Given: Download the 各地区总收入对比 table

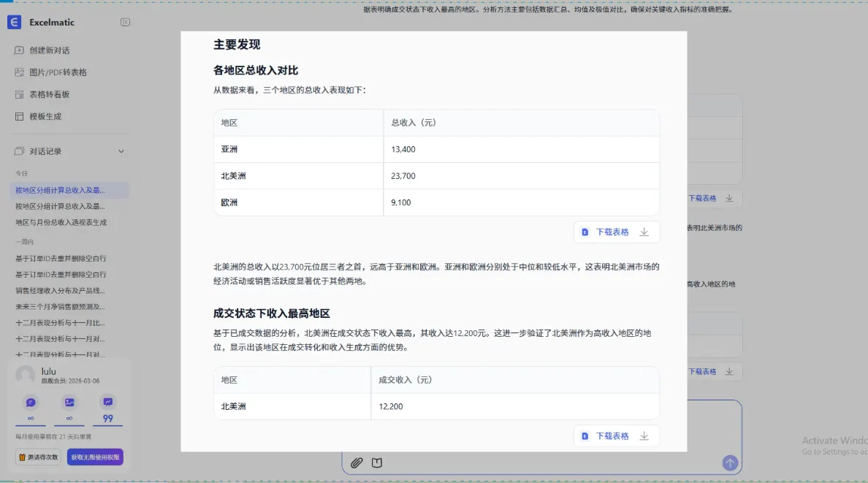Looking at the screenshot, I should [x=617, y=232].
